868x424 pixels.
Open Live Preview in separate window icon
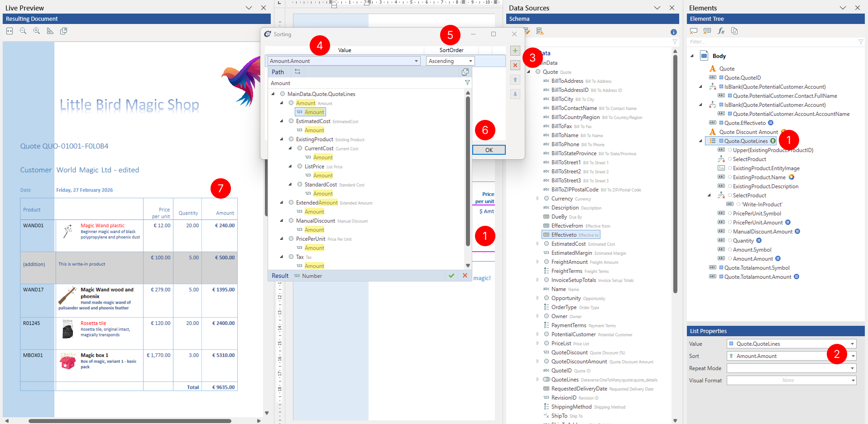tap(64, 31)
